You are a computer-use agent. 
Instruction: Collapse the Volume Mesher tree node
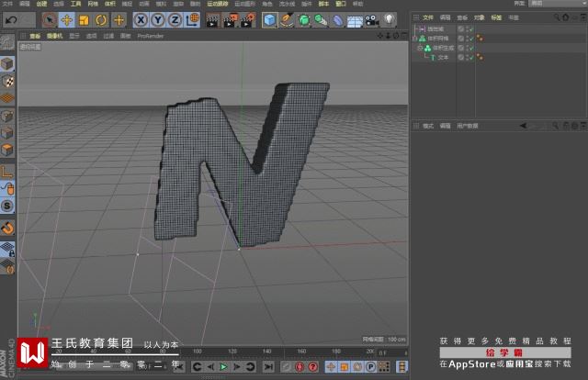click(x=414, y=39)
